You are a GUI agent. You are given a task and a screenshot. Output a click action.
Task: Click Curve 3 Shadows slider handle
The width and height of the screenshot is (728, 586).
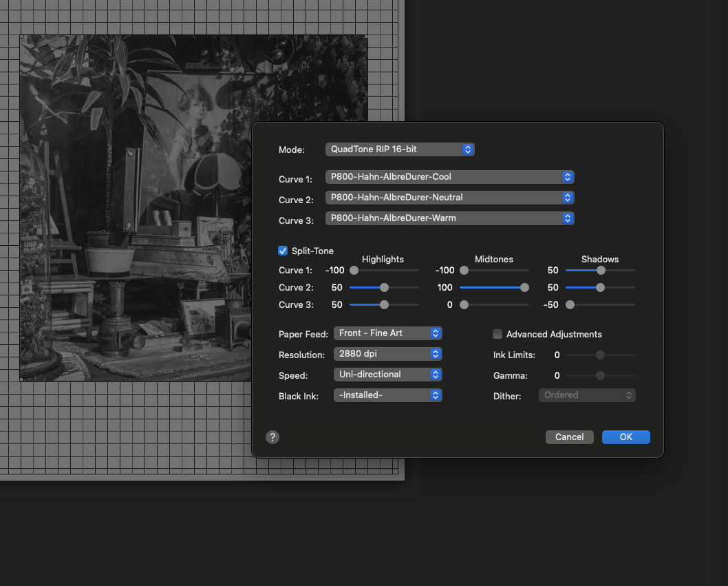click(x=570, y=305)
